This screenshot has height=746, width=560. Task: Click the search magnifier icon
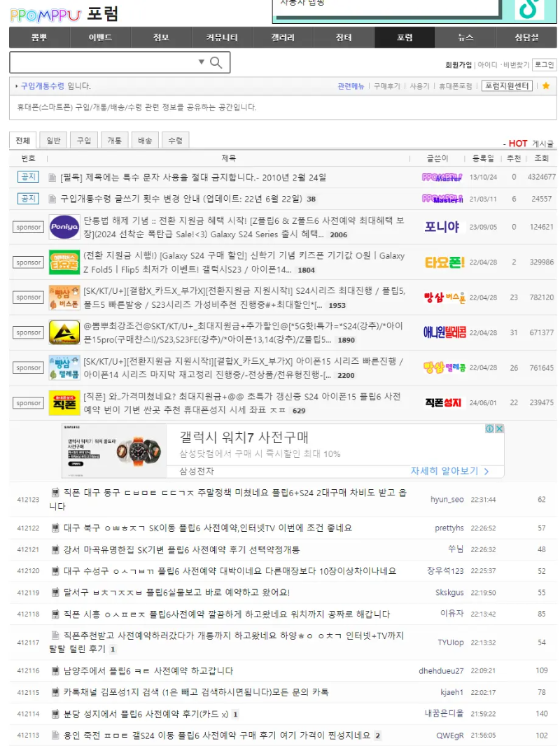tap(216, 62)
